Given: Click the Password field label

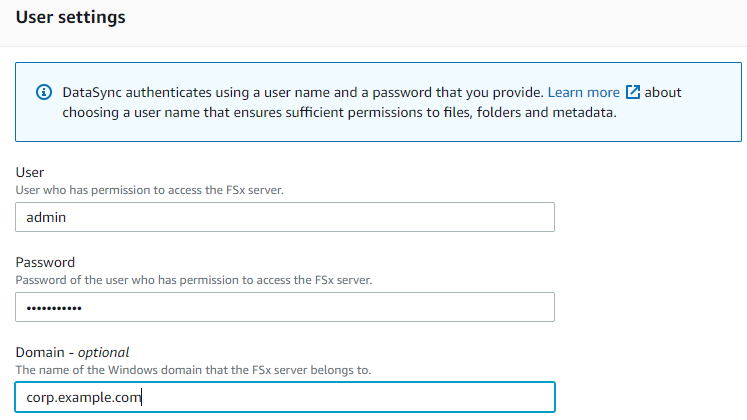Looking at the screenshot, I should (45, 262).
